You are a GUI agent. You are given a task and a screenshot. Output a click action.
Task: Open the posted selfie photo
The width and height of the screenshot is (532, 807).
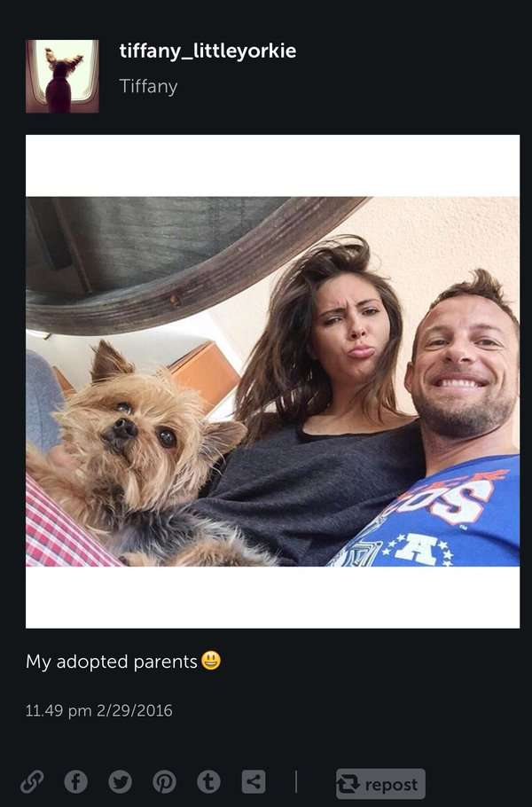pyautogui.click(x=273, y=381)
